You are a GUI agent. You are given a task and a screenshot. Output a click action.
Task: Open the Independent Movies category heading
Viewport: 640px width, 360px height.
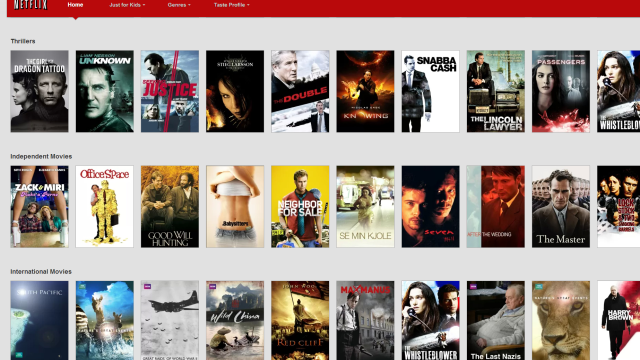tap(41, 156)
